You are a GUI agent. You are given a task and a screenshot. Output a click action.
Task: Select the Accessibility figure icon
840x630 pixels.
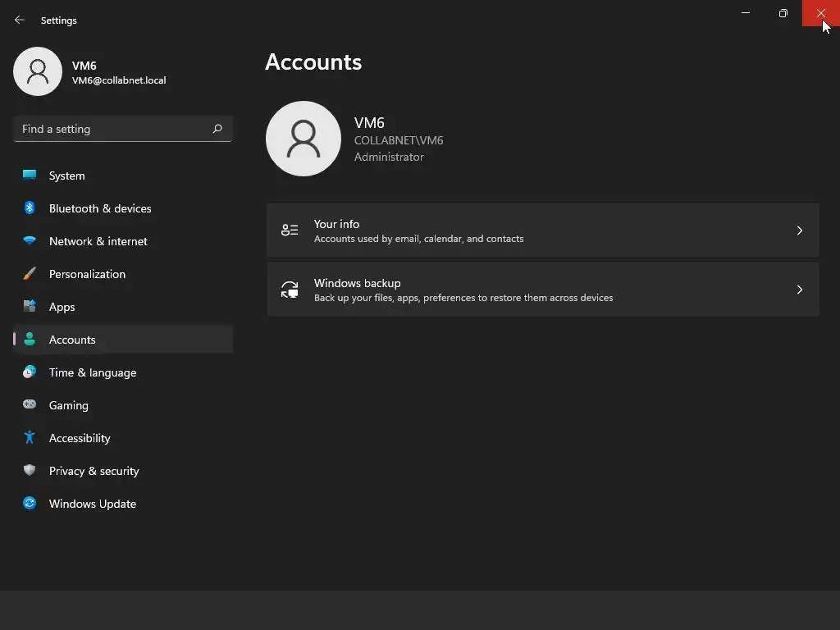click(x=30, y=438)
